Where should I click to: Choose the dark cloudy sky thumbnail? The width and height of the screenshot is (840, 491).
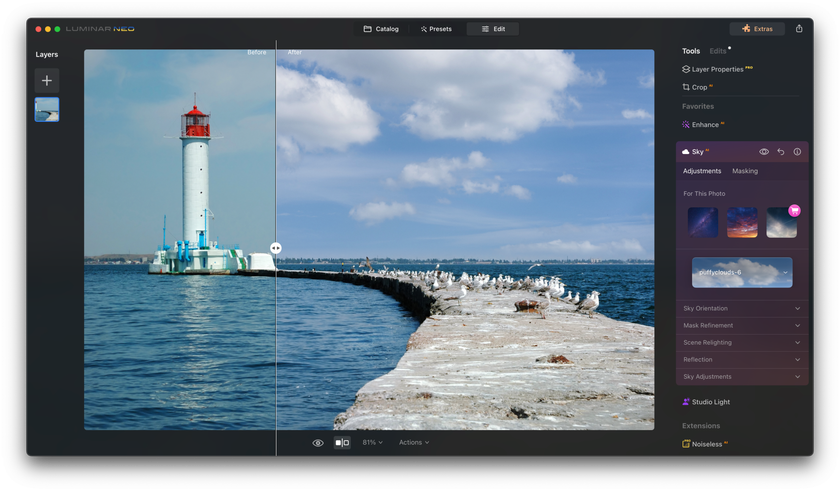781,223
